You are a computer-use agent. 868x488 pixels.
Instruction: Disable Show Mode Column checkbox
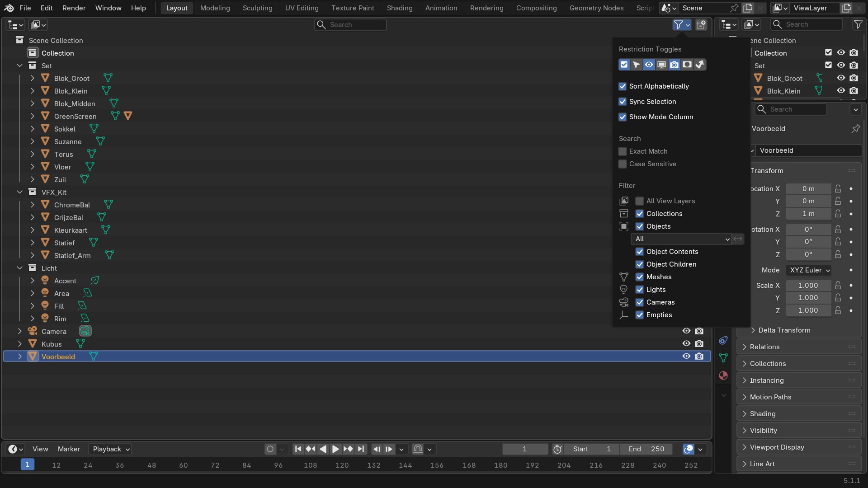pos(623,117)
